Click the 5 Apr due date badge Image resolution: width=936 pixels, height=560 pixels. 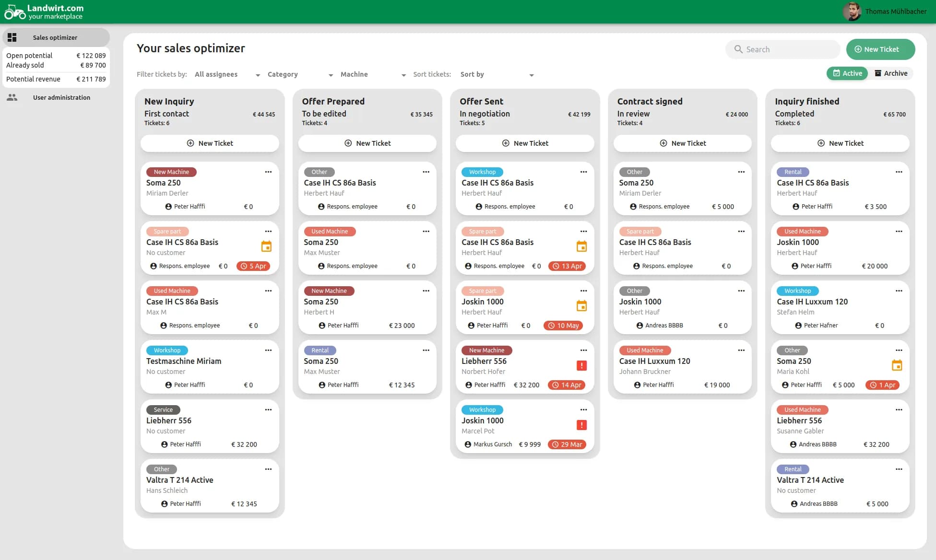(253, 266)
